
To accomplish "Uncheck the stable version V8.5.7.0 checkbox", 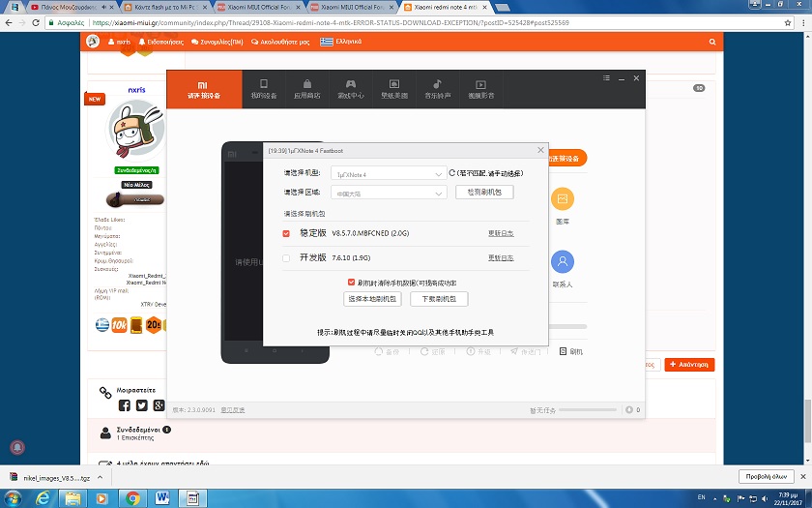I will [286, 233].
